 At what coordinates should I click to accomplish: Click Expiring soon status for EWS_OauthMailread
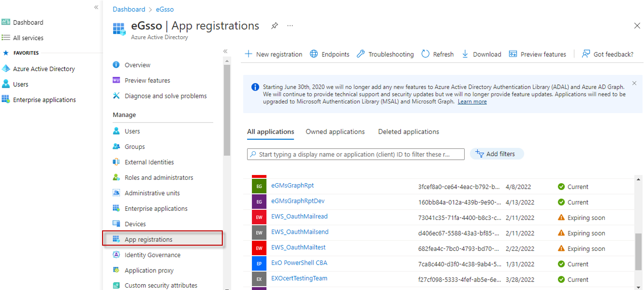[582, 217]
